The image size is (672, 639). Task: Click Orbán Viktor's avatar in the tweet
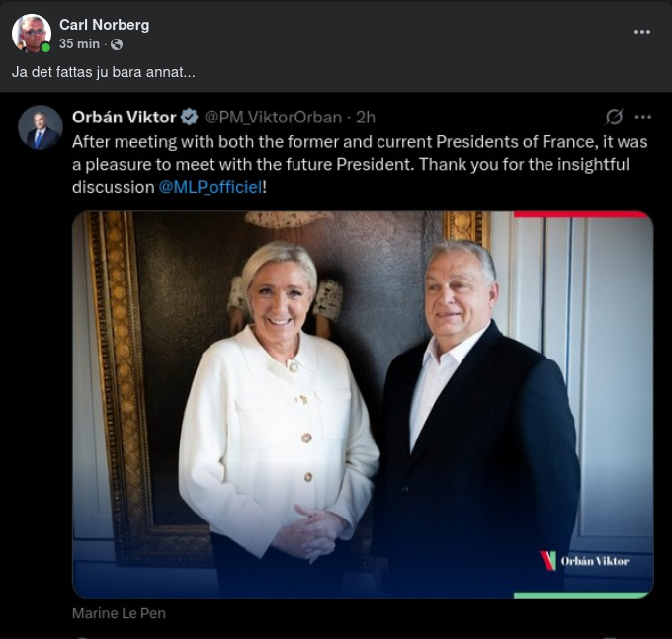(x=41, y=127)
